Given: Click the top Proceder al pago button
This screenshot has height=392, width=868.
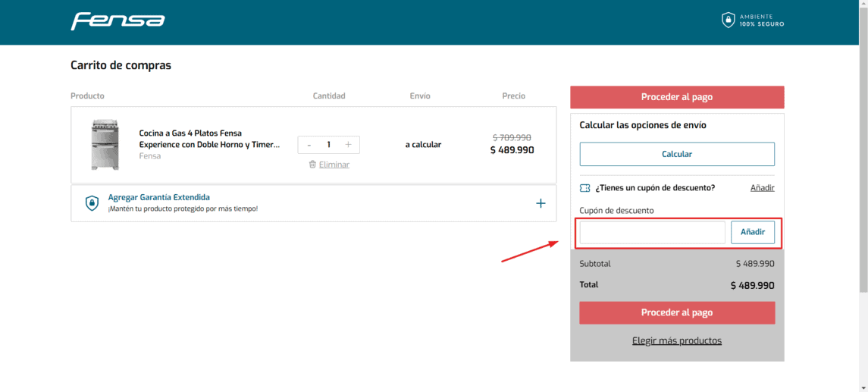Looking at the screenshot, I should click(x=677, y=97).
